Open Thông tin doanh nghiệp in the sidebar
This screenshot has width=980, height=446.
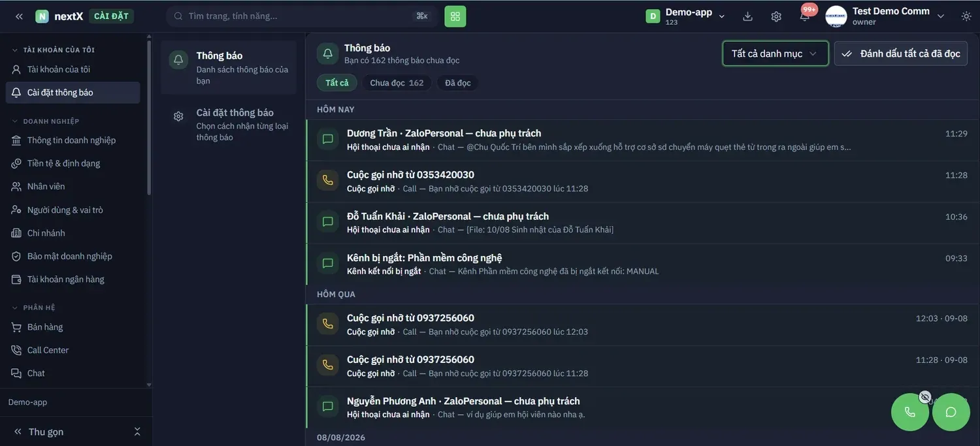click(x=73, y=140)
